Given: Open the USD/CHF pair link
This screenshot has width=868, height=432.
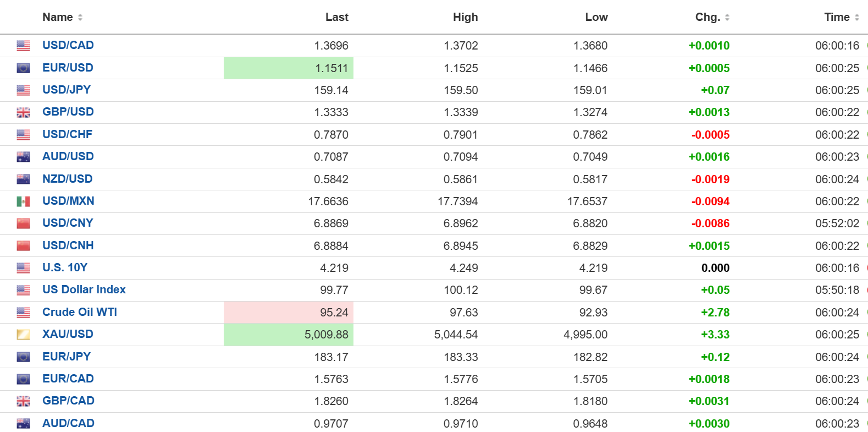Looking at the screenshot, I should [x=67, y=134].
